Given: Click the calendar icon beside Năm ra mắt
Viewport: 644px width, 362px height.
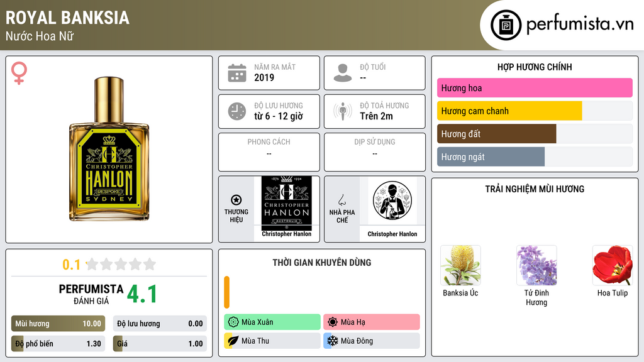Looking at the screenshot, I should click(x=237, y=73).
